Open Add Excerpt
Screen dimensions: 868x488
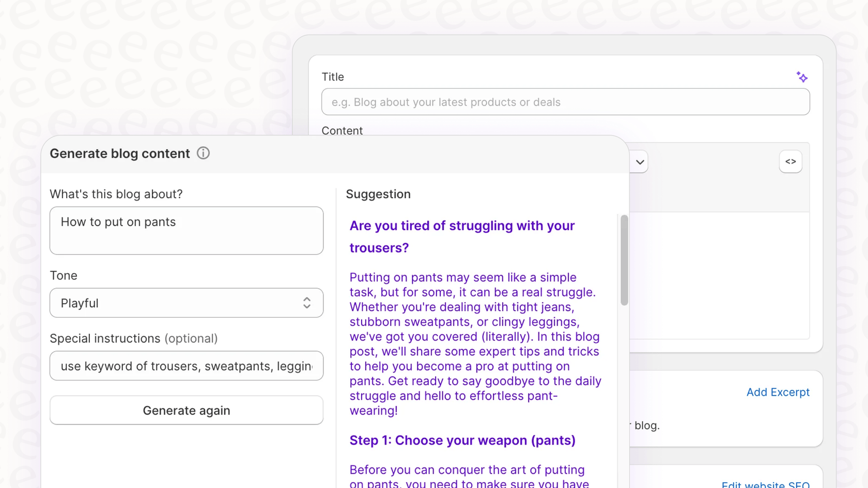778,392
